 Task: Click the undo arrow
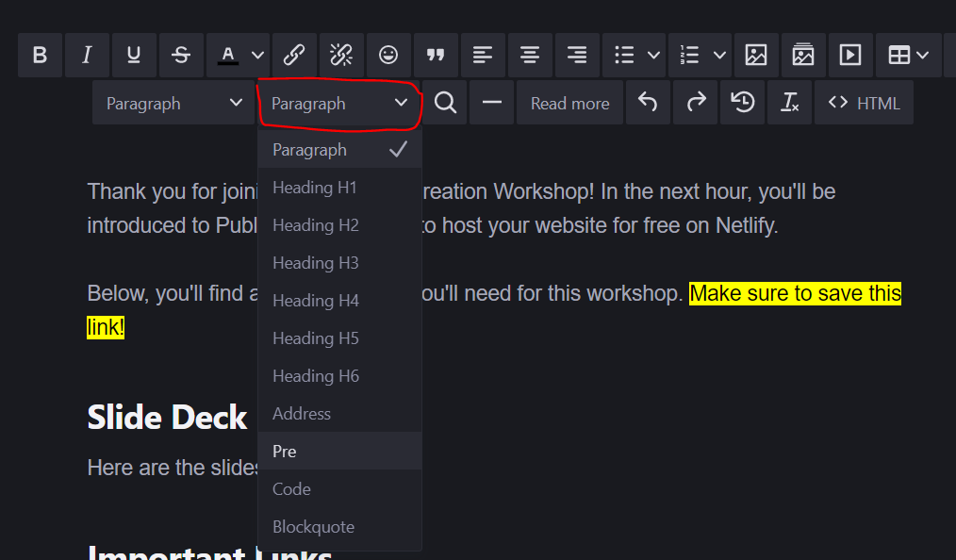coord(648,103)
